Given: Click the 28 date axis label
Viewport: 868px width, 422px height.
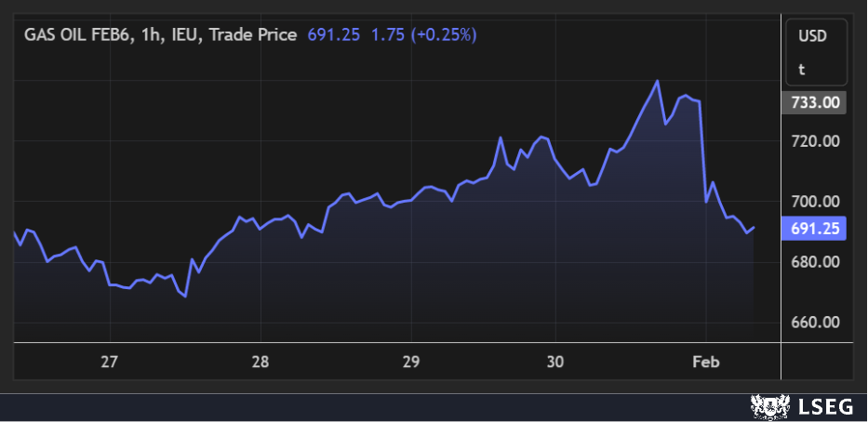Looking at the screenshot, I should tap(260, 362).
